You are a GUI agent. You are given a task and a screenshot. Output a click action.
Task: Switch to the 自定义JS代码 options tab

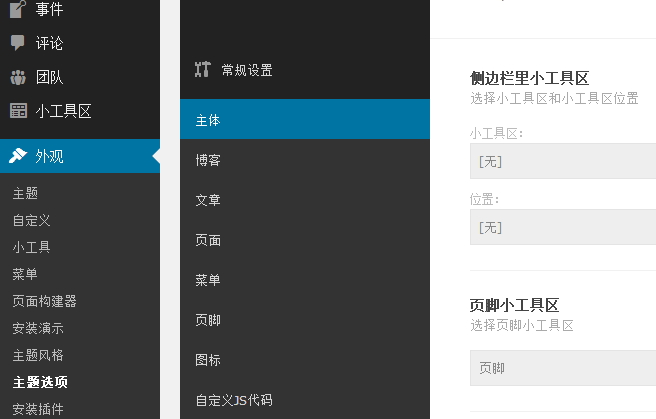[x=305, y=400]
